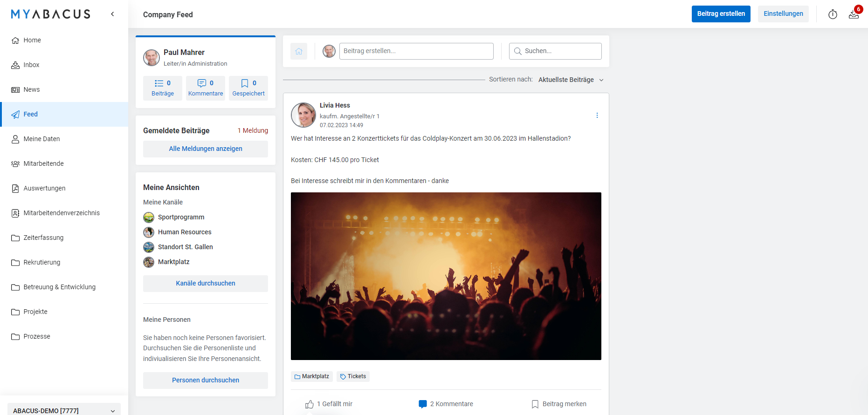Click the Zeiterfassung folder icon
This screenshot has height=415, width=868.
[15, 238]
